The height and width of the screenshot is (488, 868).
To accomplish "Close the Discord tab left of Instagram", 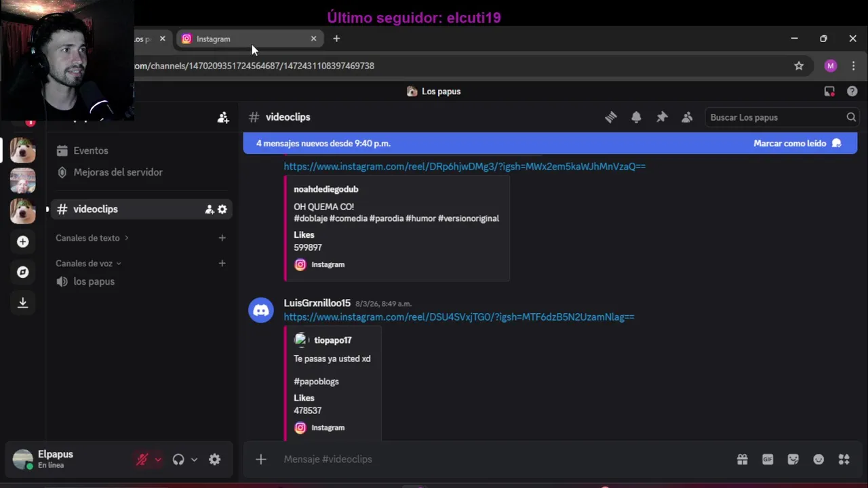I will (x=162, y=39).
